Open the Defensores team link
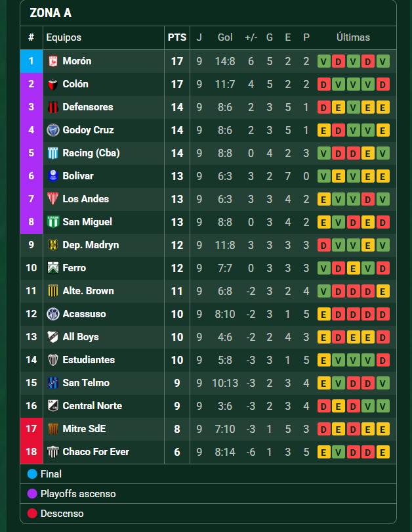Viewport: 412px width, 532px height. point(87,107)
